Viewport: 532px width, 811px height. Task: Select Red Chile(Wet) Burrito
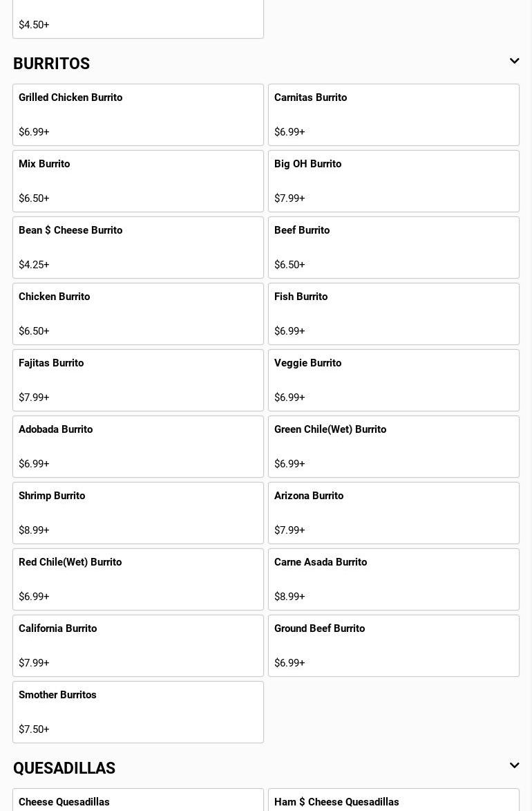138,579
